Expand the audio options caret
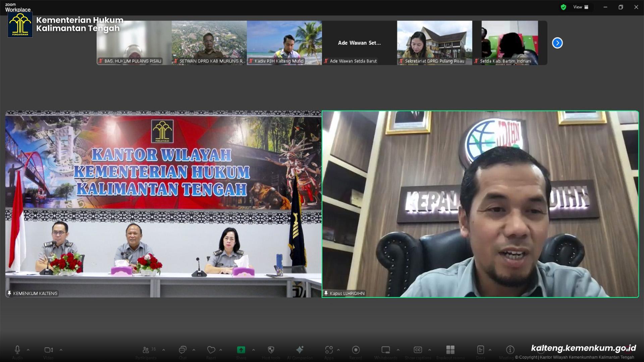The image size is (644, 362). [28, 350]
